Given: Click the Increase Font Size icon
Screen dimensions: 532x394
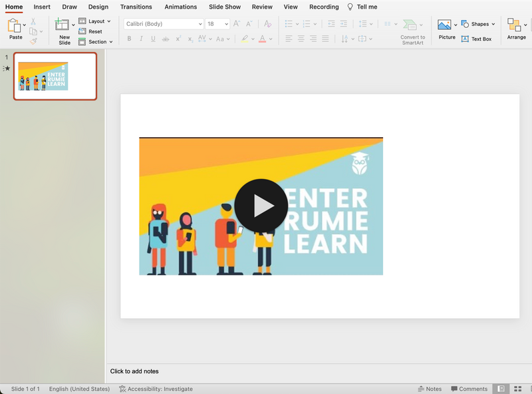Looking at the screenshot, I should [x=237, y=23].
